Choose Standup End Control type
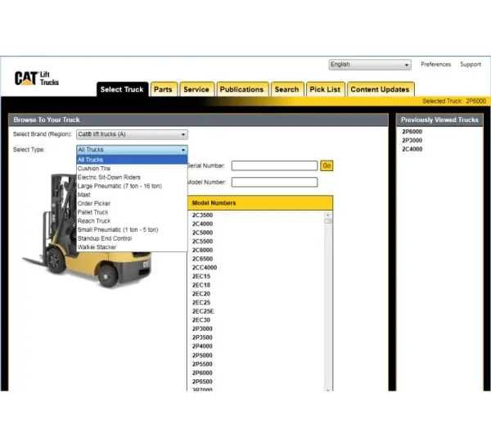 tap(132, 238)
